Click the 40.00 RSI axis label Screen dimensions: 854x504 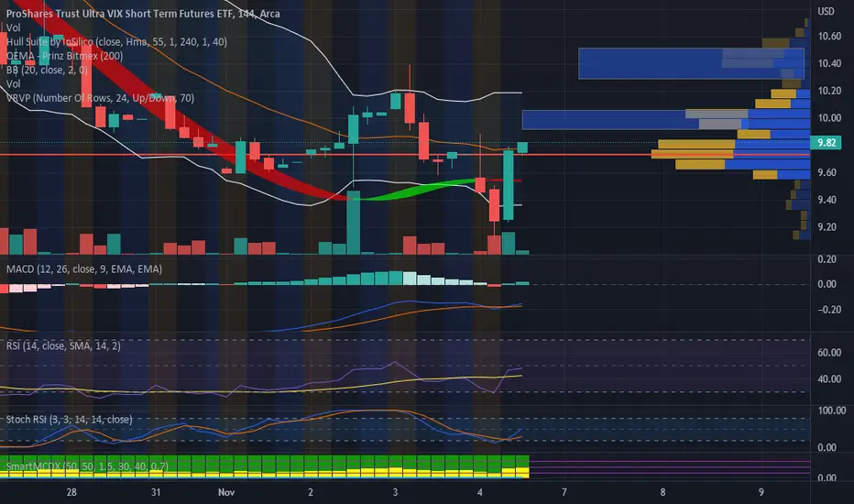click(x=829, y=378)
